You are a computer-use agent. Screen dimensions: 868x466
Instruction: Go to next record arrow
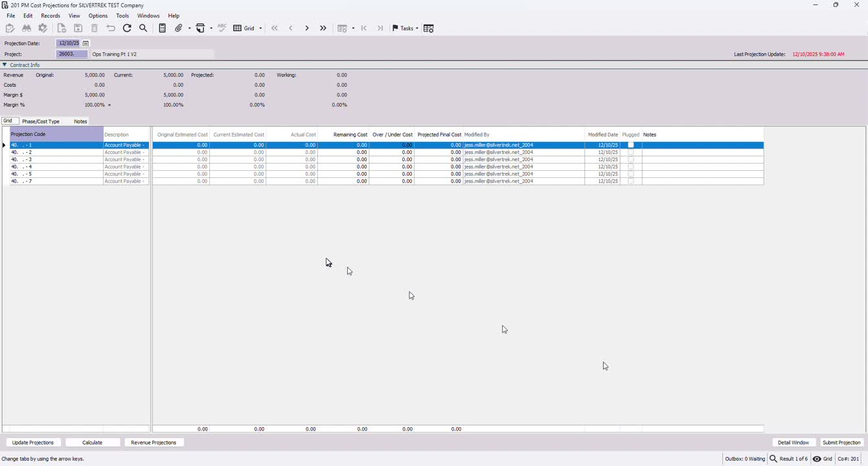[x=307, y=28]
